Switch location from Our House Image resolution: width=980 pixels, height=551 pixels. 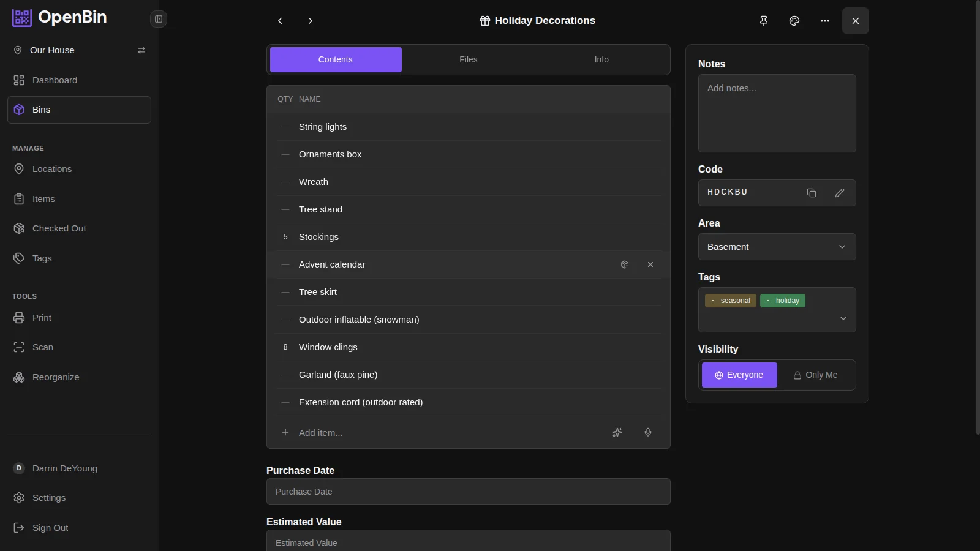pos(141,50)
